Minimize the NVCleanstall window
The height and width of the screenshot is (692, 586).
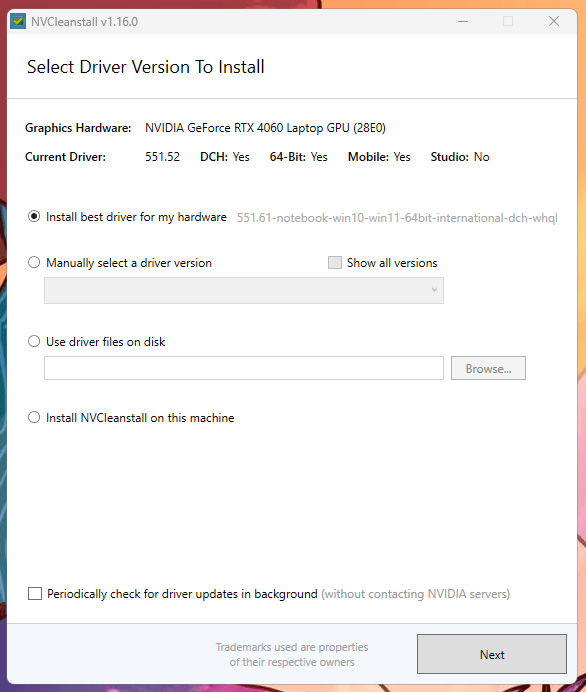463,21
